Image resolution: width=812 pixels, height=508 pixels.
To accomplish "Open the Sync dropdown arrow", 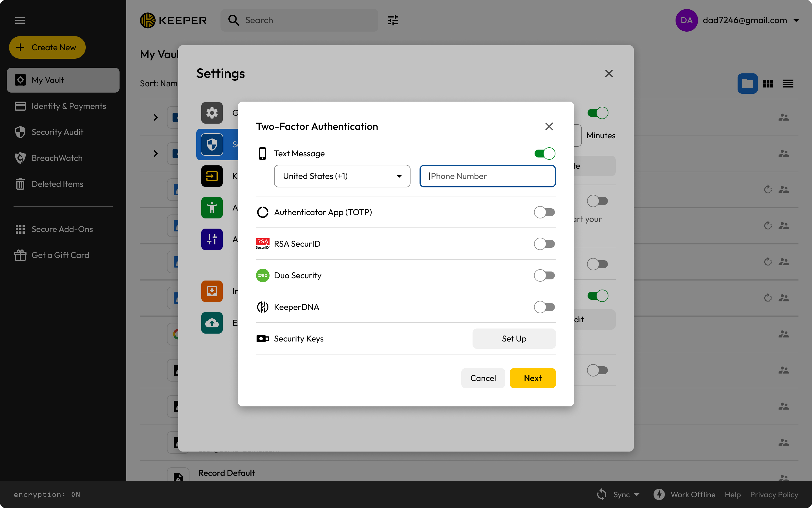I will (637, 494).
